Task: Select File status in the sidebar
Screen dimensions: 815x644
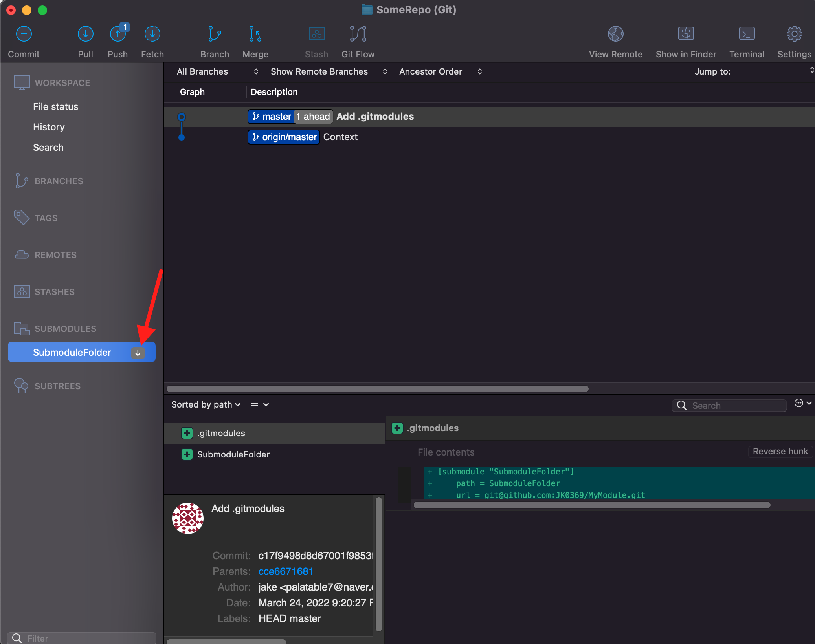Action: click(x=55, y=107)
